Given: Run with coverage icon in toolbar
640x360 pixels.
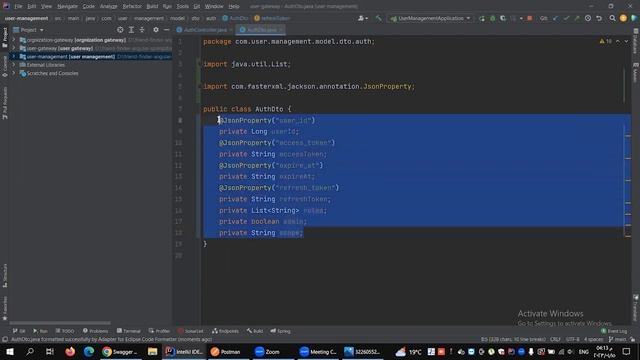Looking at the screenshot, I should [503, 18].
